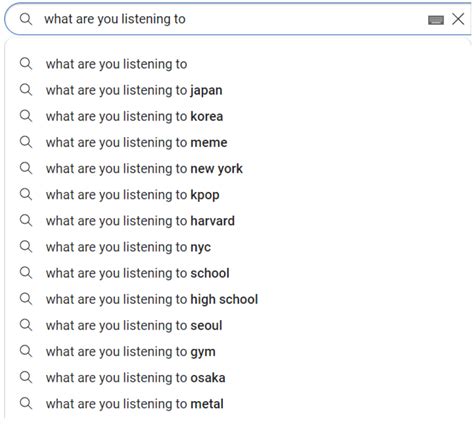Click magnifier icon beside harvard suggestion

click(x=26, y=221)
